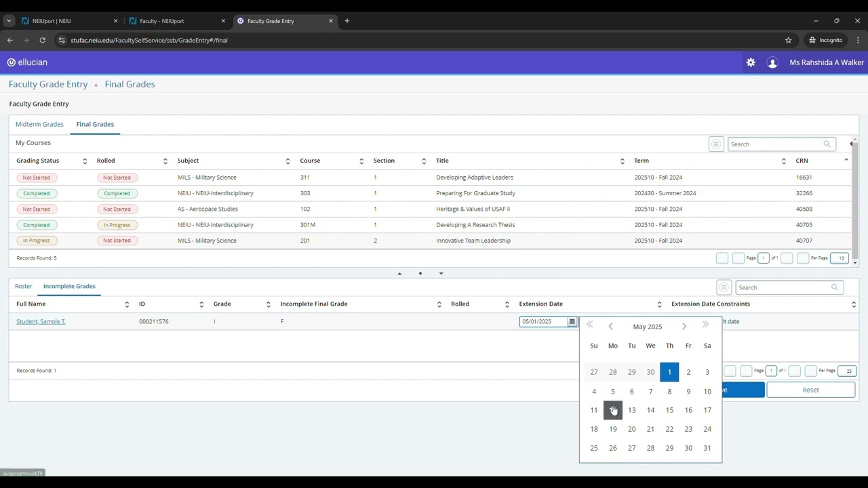The image size is (868, 488).
Task: Open column settings for My Courses
Action: [x=716, y=144]
